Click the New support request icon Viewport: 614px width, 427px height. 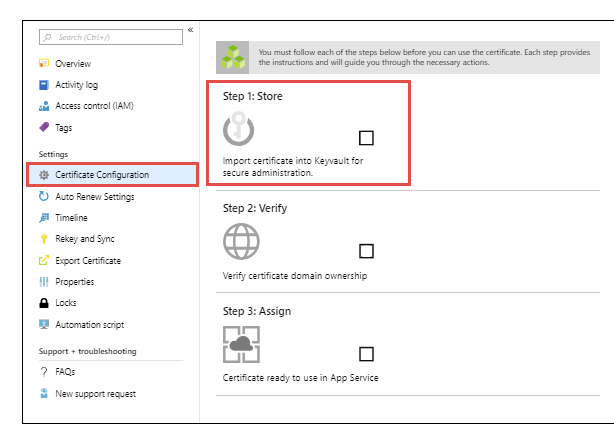(44, 393)
